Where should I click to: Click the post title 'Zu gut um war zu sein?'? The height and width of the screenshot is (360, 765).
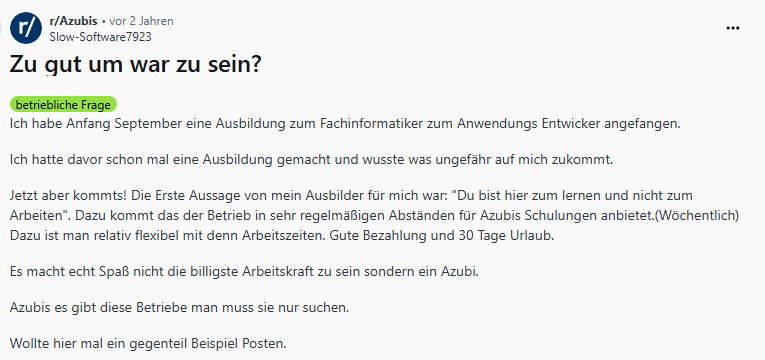tap(136, 65)
